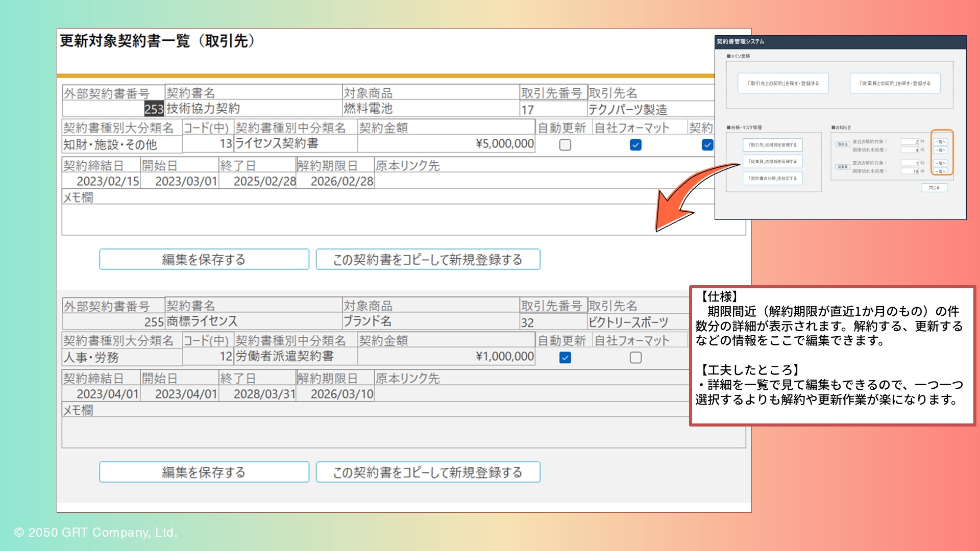
Task: Click the highlighted 253 contract number field
Action: tap(153, 109)
